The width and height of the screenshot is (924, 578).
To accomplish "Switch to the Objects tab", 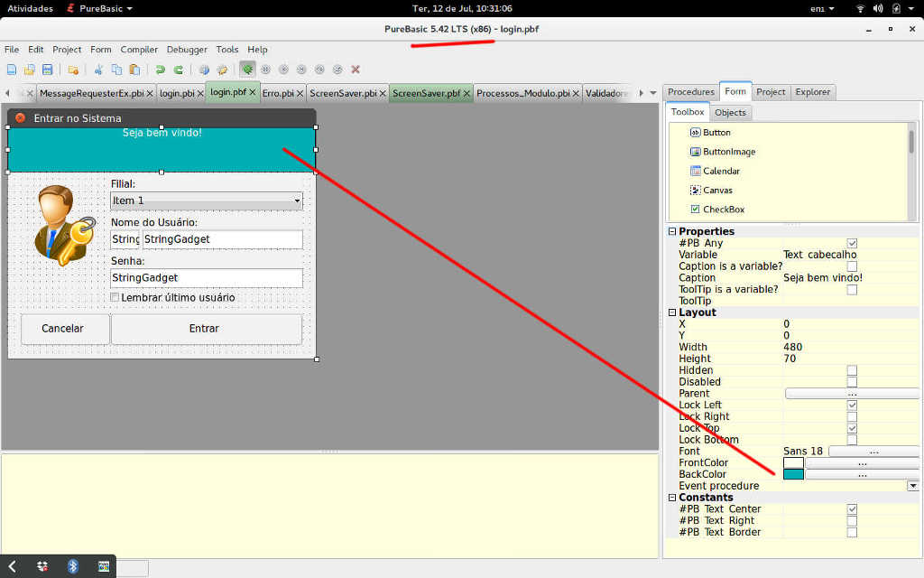I will [730, 113].
